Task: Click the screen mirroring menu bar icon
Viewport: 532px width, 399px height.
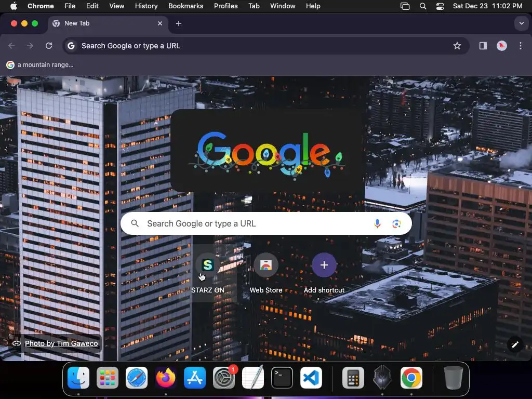Action: point(405,6)
